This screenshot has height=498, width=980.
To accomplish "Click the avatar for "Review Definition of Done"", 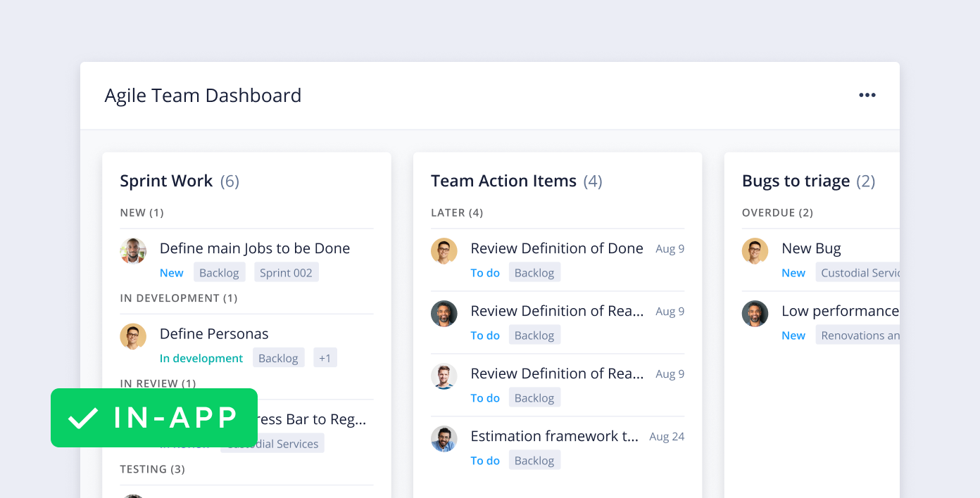I will (444, 251).
